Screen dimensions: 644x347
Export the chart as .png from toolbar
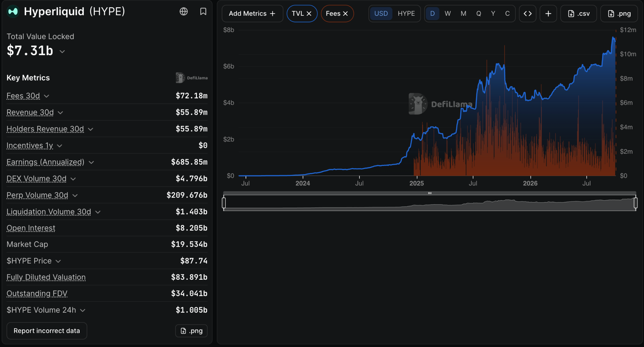click(619, 14)
